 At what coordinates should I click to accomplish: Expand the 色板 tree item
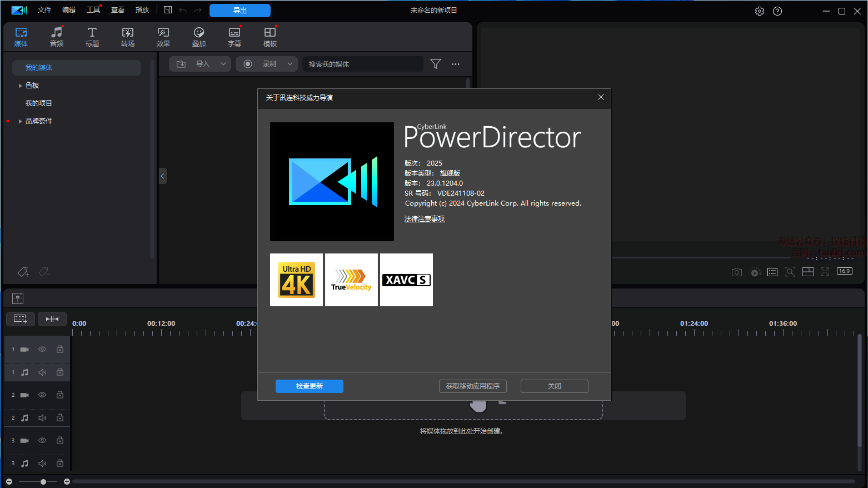(x=21, y=86)
